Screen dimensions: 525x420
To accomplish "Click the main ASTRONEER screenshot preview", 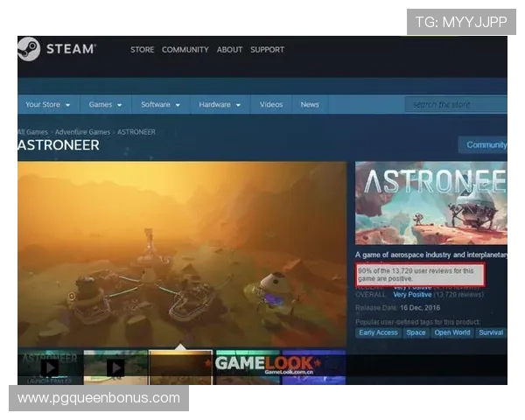I will pyautogui.click(x=182, y=254).
